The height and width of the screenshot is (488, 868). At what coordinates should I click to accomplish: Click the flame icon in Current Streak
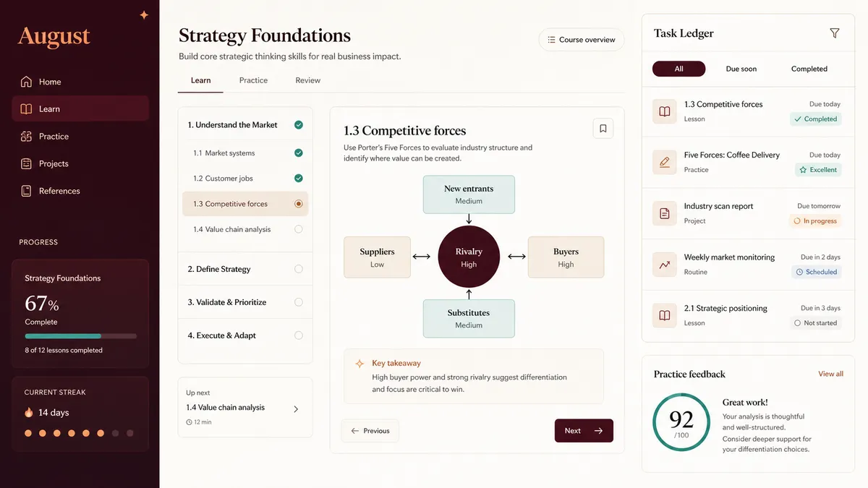29,413
